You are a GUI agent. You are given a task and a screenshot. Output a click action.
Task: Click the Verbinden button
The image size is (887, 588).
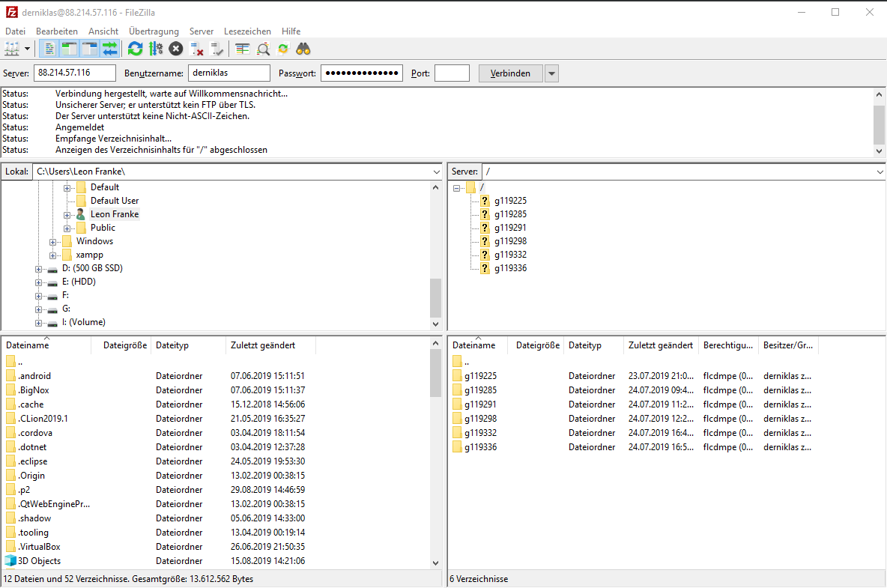click(510, 73)
